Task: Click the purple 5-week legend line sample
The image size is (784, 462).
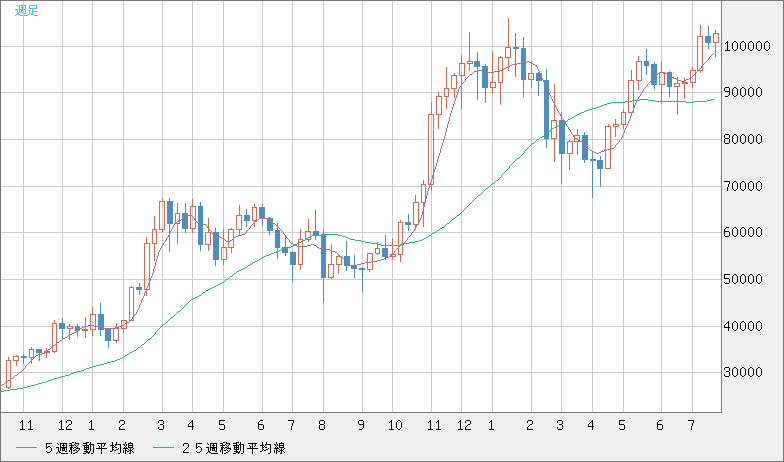Action: coord(26,448)
